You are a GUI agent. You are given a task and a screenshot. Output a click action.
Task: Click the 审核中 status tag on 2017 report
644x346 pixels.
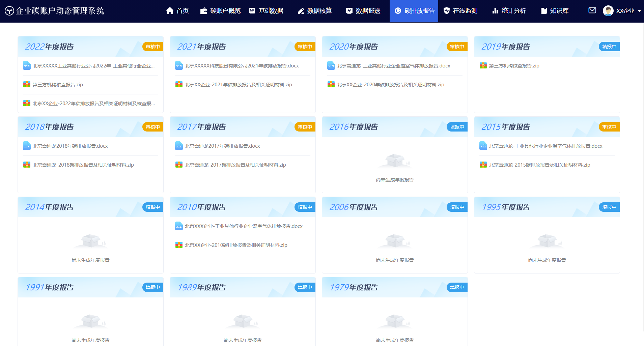tap(305, 127)
